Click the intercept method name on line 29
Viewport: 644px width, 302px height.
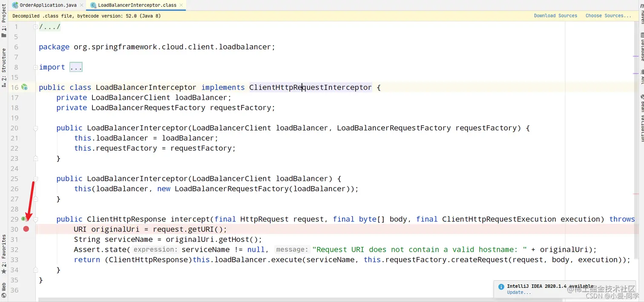[x=190, y=219]
